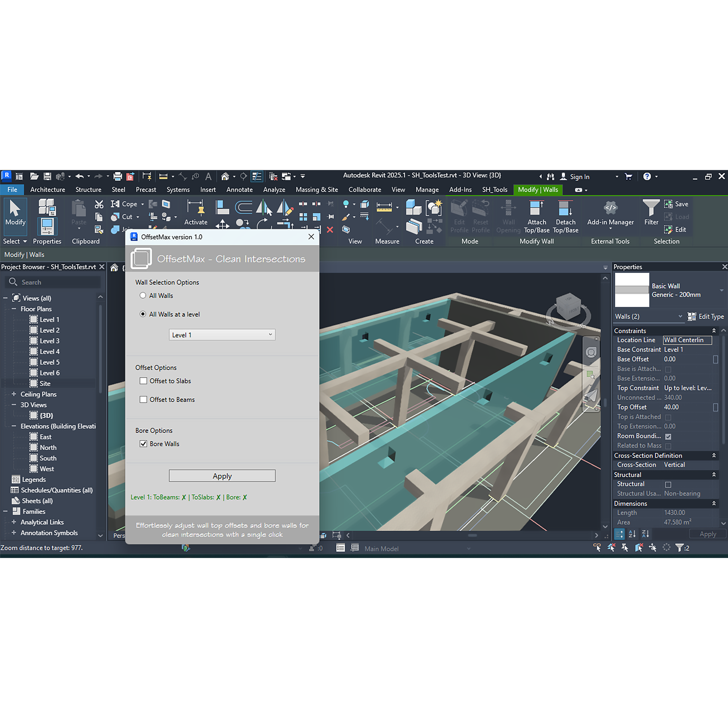Click Detach Top/Base tool icon
This screenshot has height=728, width=728.
(565, 208)
